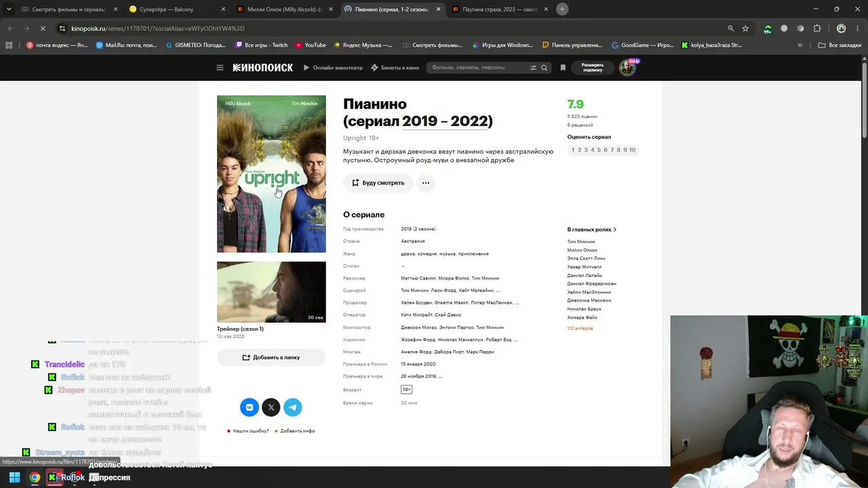Rate the series 10
The width and height of the screenshot is (868, 488).
(x=632, y=150)
